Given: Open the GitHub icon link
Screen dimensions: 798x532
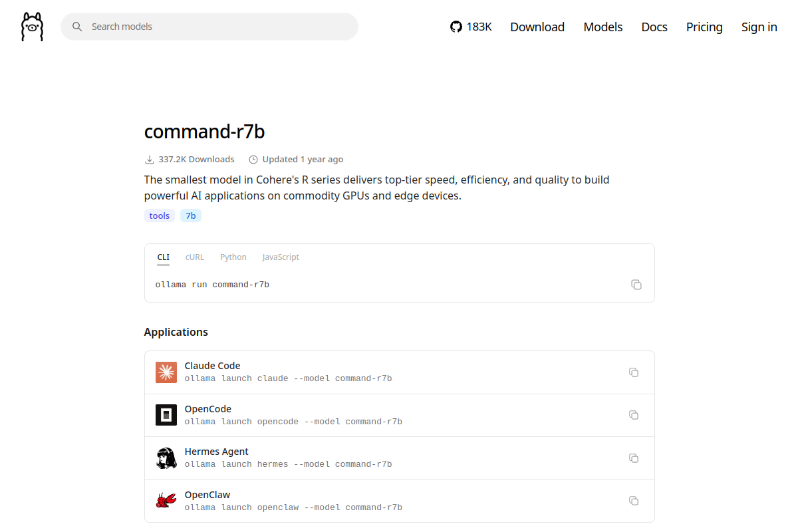Looking at the screenshot, I should point(456,27).
